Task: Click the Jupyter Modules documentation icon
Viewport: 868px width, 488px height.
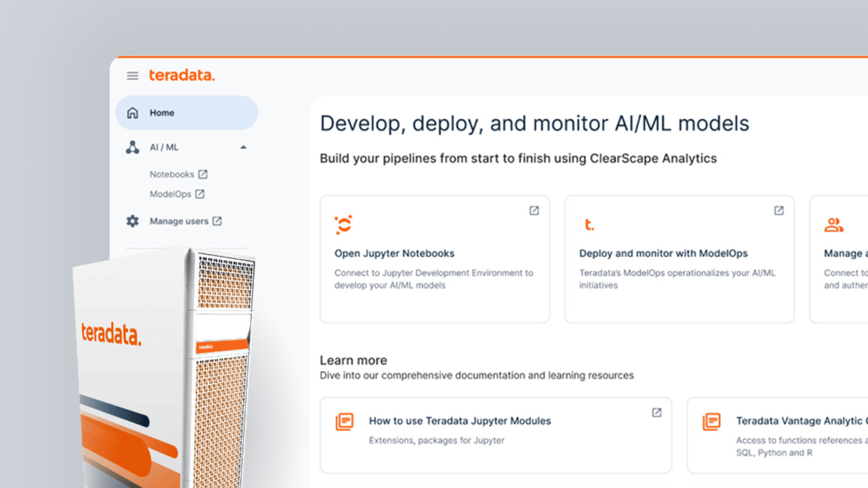Action: [344, 422]
